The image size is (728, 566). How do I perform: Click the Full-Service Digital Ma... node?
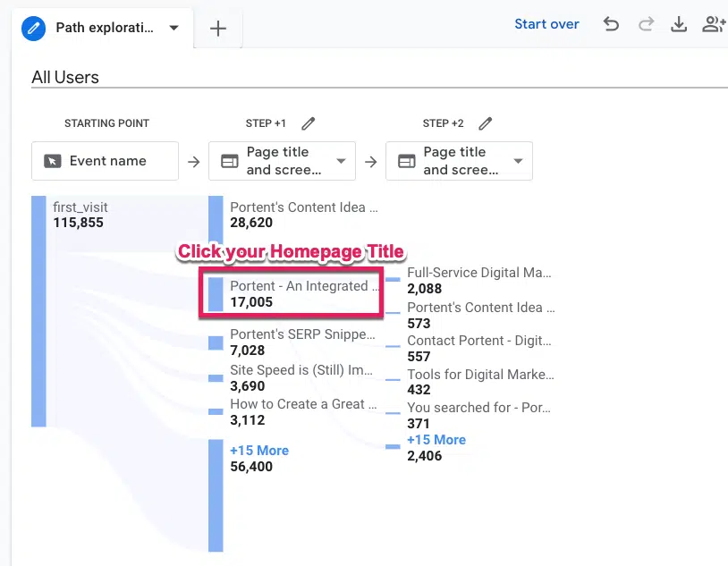pyautogui.click(x=479, y=281)
